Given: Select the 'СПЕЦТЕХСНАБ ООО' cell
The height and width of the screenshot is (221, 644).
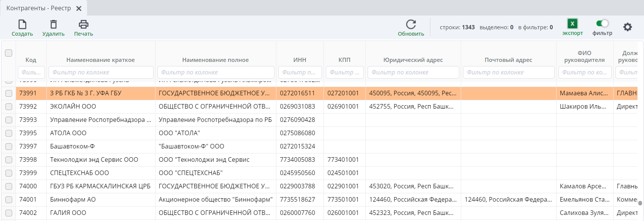Looking at the screenshot, I should (x=101, y=173).
